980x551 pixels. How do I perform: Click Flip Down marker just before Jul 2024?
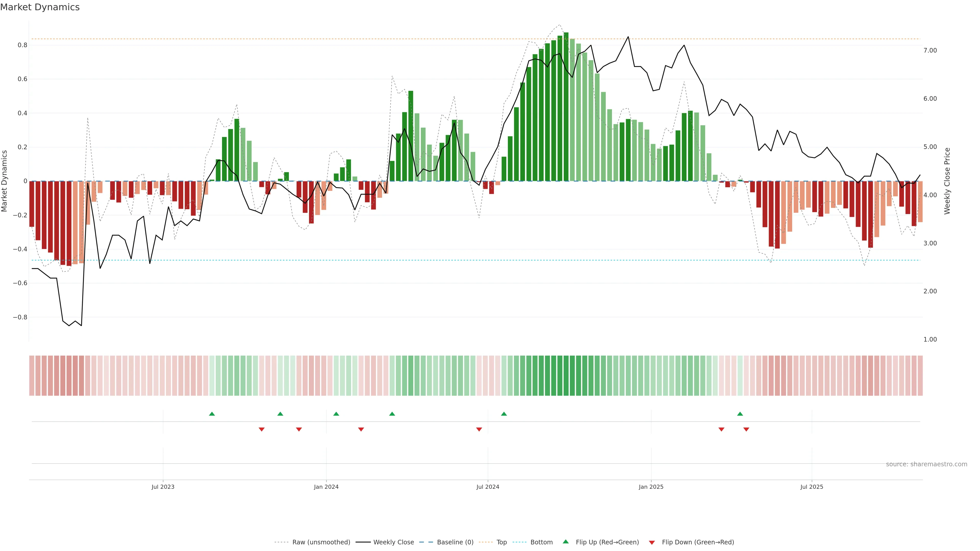pyautogui.click(x=479, y=429)
